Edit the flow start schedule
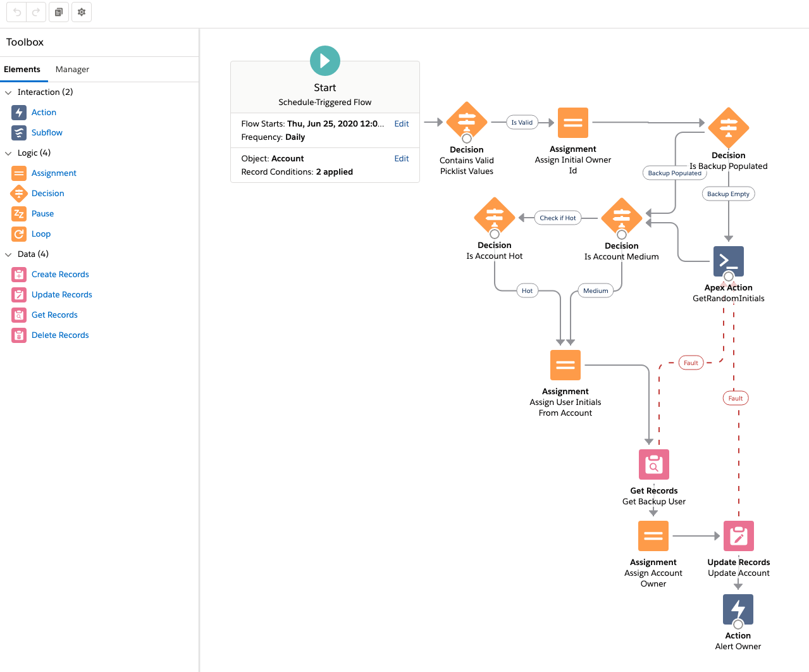The width and height of the screenshot is (809, 672). point(401,124)
